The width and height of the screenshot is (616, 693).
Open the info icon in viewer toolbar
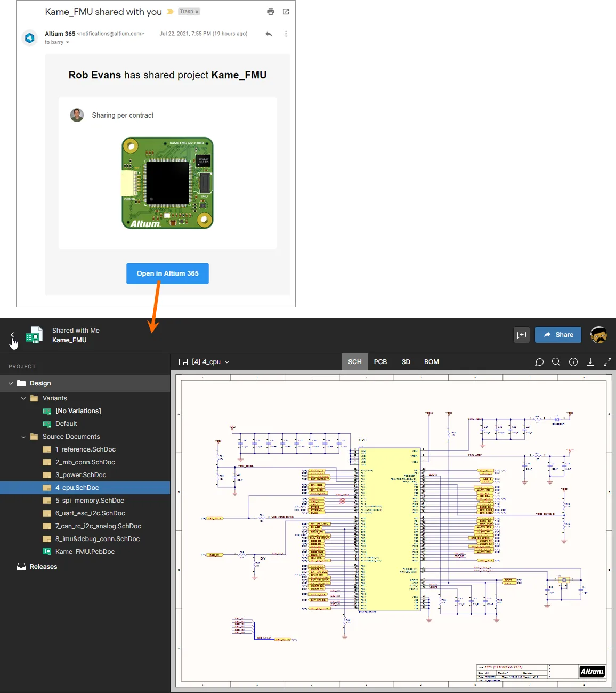(573, 362)
